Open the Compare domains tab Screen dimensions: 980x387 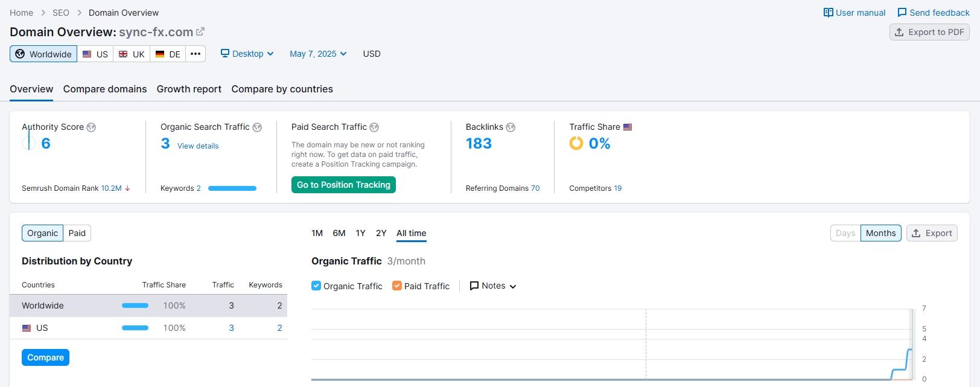105,89
